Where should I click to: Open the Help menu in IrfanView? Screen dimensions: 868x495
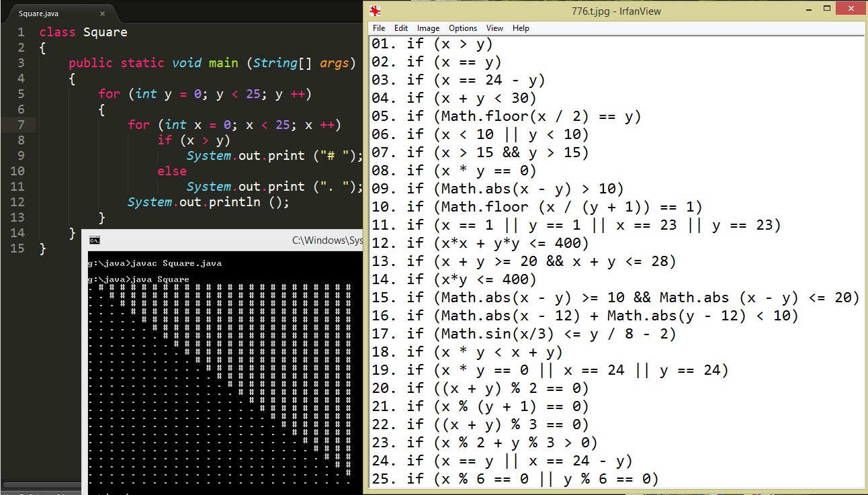[x=521, y=28]
